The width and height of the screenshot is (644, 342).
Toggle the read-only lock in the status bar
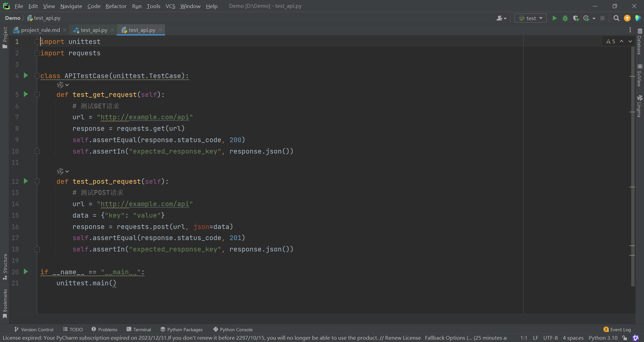click(x=625, y=338)
